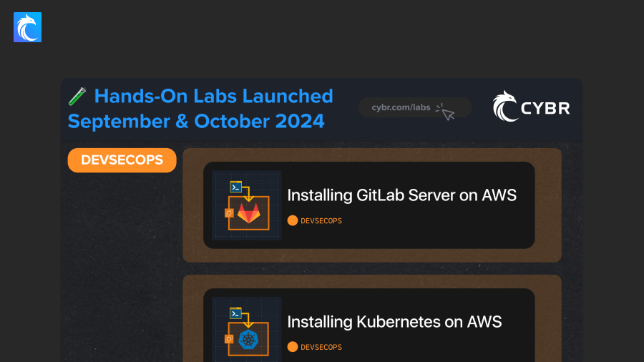The height and width of the screenshot is (362, 644).
Task: Open the cybr.com/labs link pill
Action: 415,107
